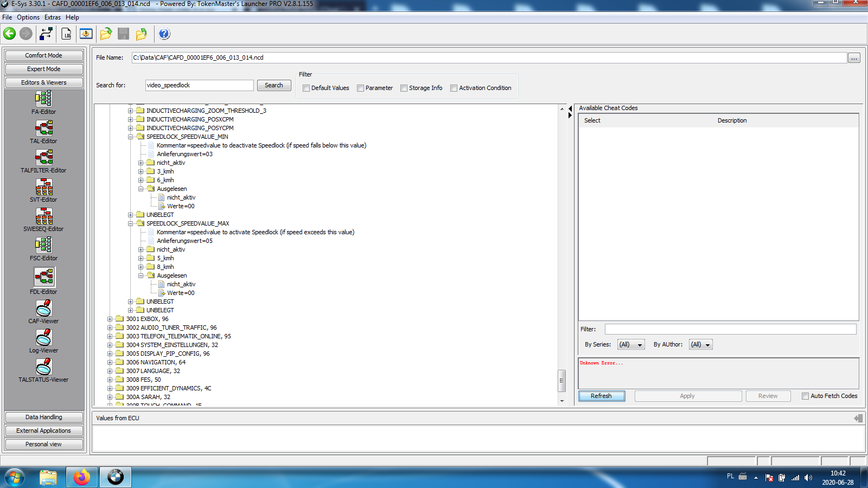Toggle the Default Values filter checkbox
The width and height of the screenshot is (868, 488).
tap(307, 88)
